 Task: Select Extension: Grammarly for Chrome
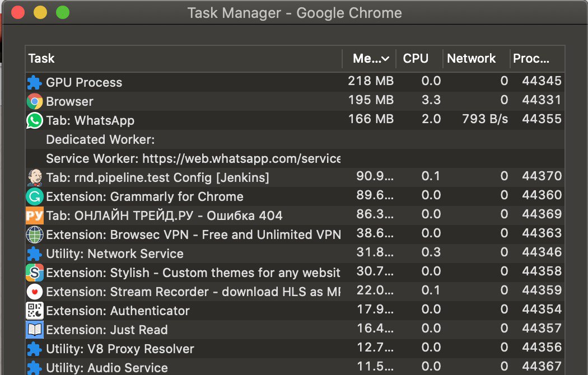click(144, 196)
